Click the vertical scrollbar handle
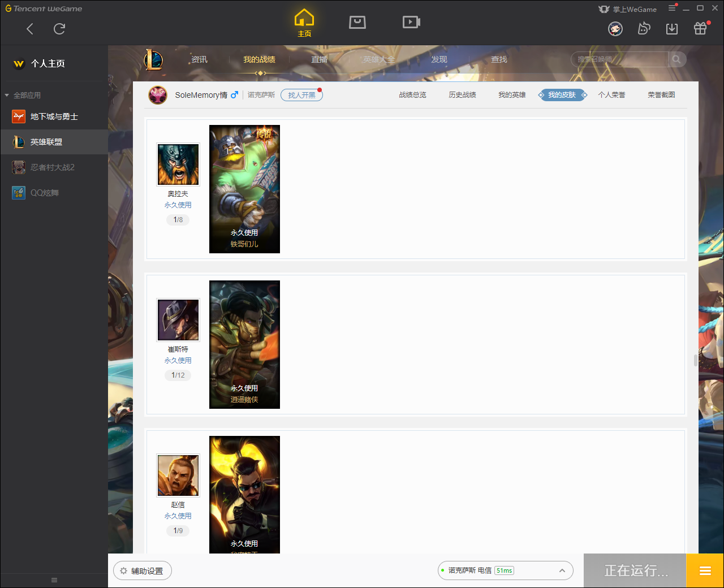 695,360
